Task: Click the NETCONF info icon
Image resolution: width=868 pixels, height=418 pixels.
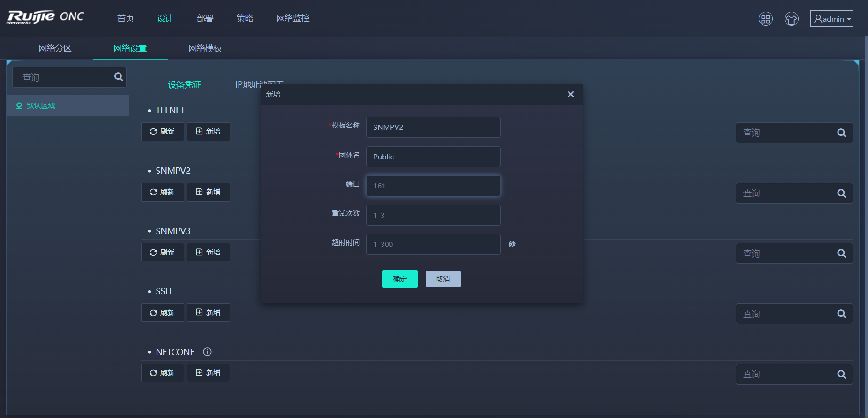Action: click(x=207, y=351)
